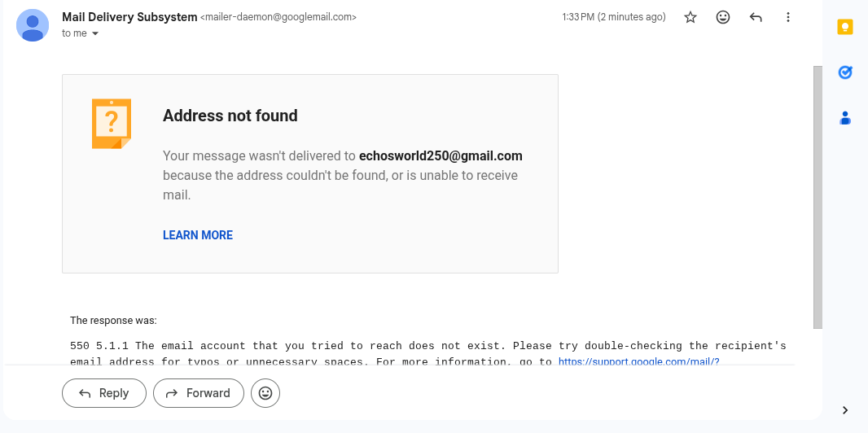Viewport: 868px width, 433px height.
Task: Expand the 'to me' recipient details
Action: [95, 33]
